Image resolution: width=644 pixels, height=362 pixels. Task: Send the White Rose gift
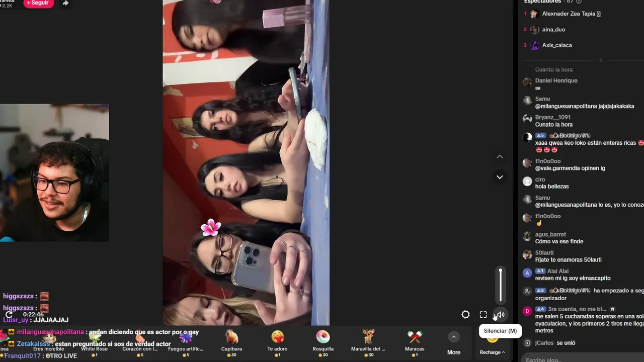95,343
